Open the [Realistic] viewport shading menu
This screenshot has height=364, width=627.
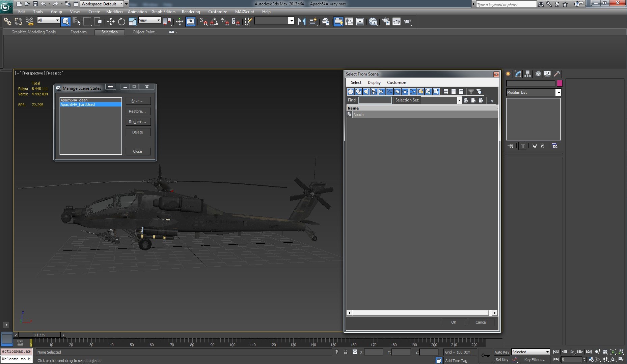coord(55,73)
